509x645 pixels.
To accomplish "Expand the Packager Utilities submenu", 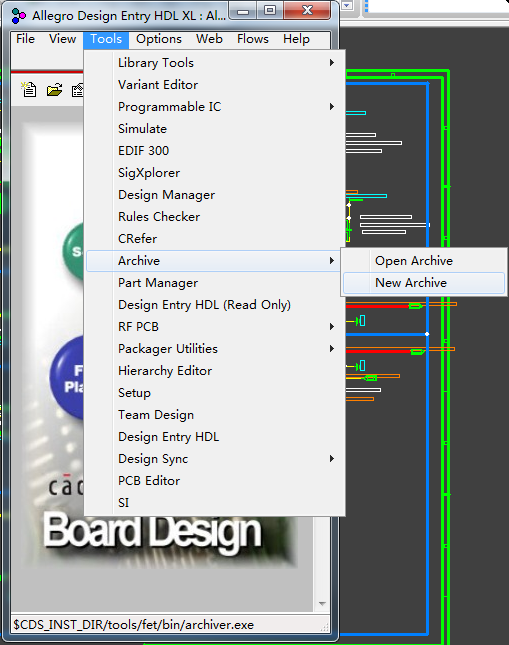I will coord(214,349).
